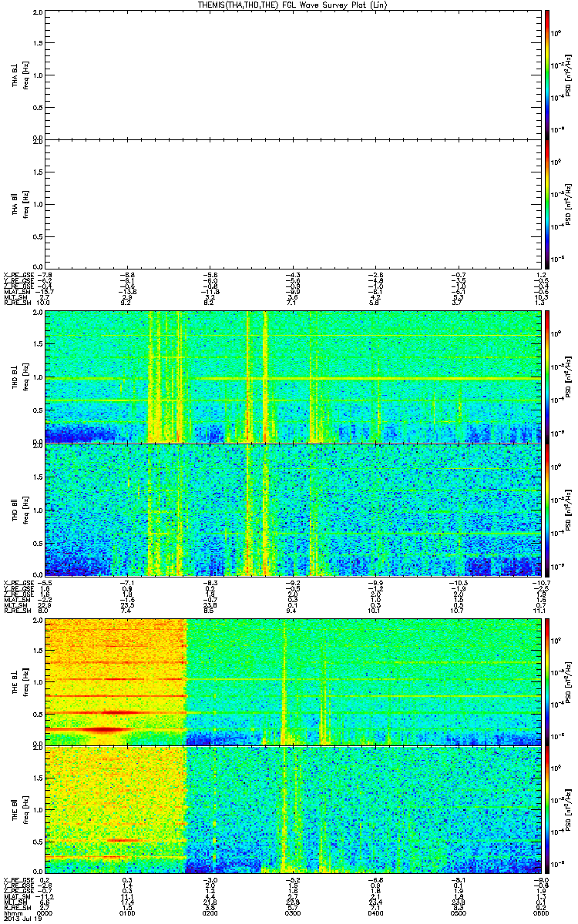The height and width of the screenshot is (924, 578).
Task: Click the THA B⊥ freq axis label
Action: (x=20, y=74)
